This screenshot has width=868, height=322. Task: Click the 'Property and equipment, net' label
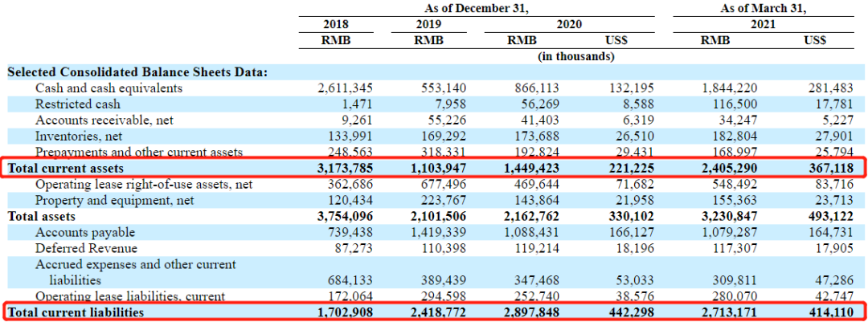pyautogui.click(x=115, y=200)
